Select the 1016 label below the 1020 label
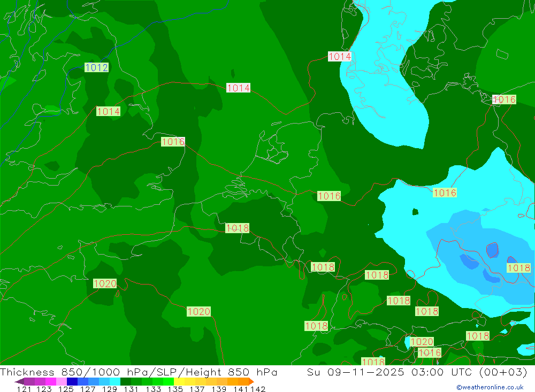The width and height of the screenshot is (535, 392). [430, 353]
